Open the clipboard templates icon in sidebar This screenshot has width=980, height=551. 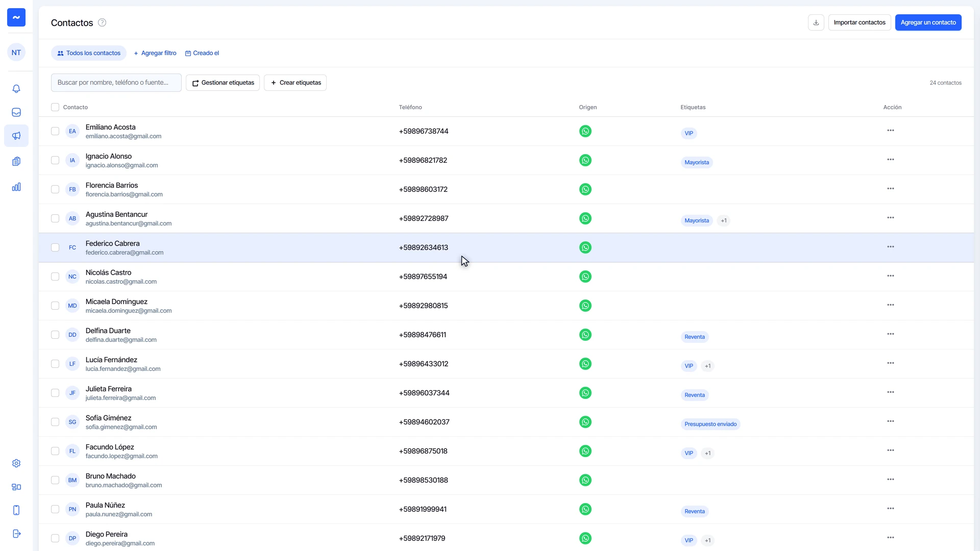(16, 161)
